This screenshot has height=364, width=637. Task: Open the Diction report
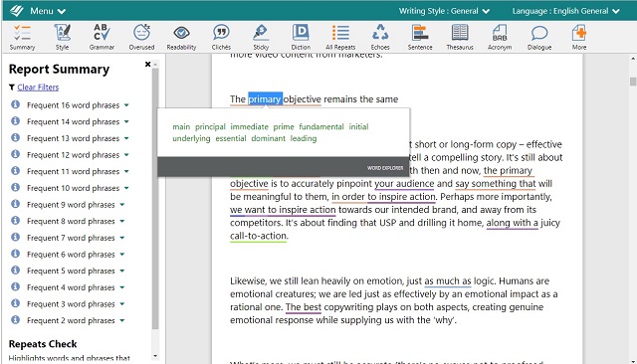301,37
